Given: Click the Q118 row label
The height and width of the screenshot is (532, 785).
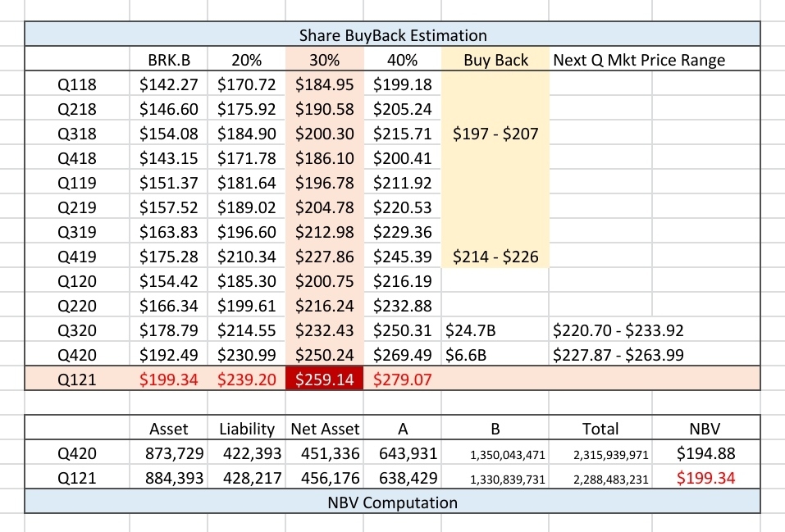Looking at the screenshot, I should click(76, 84).
